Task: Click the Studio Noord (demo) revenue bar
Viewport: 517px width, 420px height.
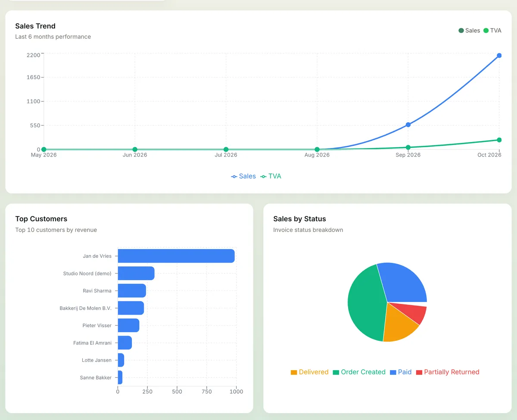Action: (x=136, y=273)
